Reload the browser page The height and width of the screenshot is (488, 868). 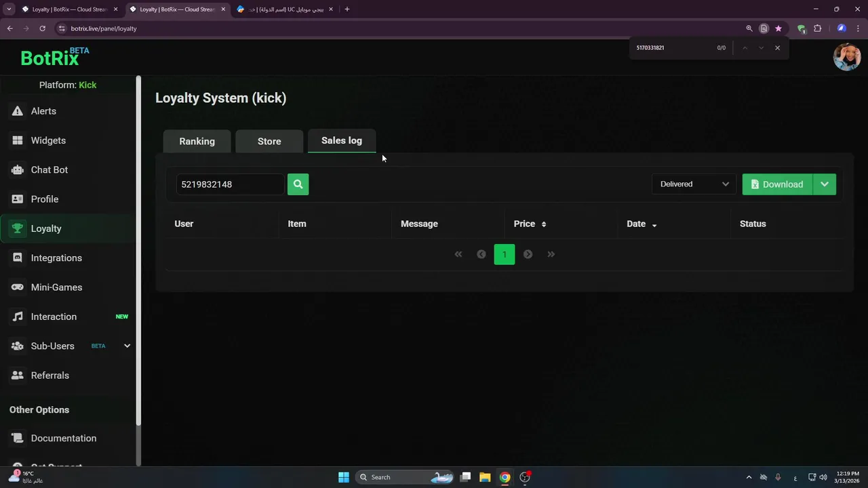[42, 28]
